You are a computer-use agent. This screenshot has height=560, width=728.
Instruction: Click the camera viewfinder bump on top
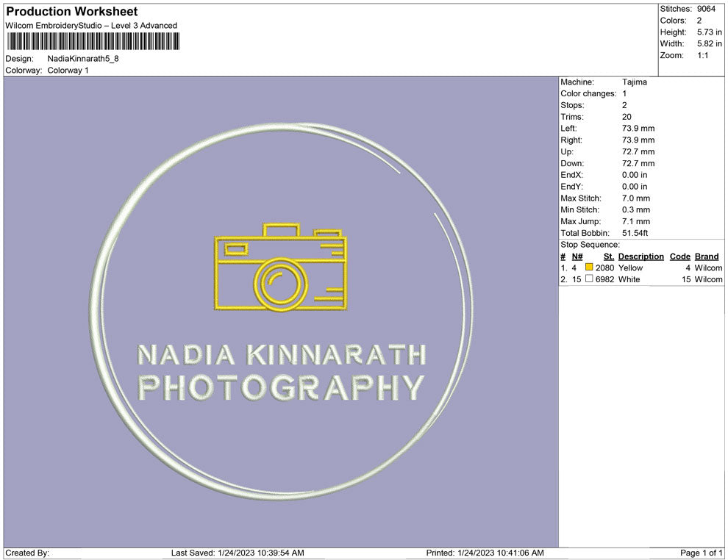[x=282, y=229]
